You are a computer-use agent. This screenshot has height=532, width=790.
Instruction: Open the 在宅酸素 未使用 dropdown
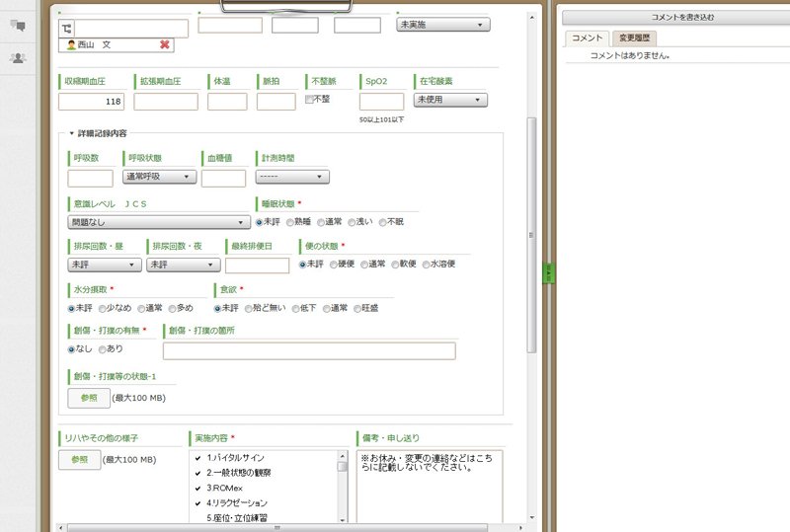tap(450, 100)
